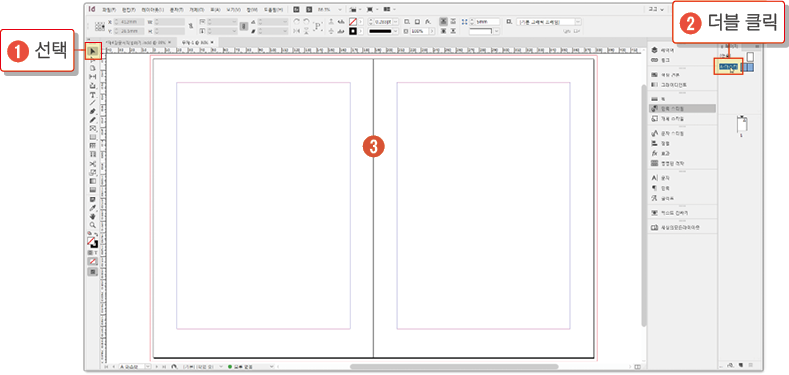Select page 1 thumbnail in Pages panel
Screen dimensions: 789x375
(741, 124)
